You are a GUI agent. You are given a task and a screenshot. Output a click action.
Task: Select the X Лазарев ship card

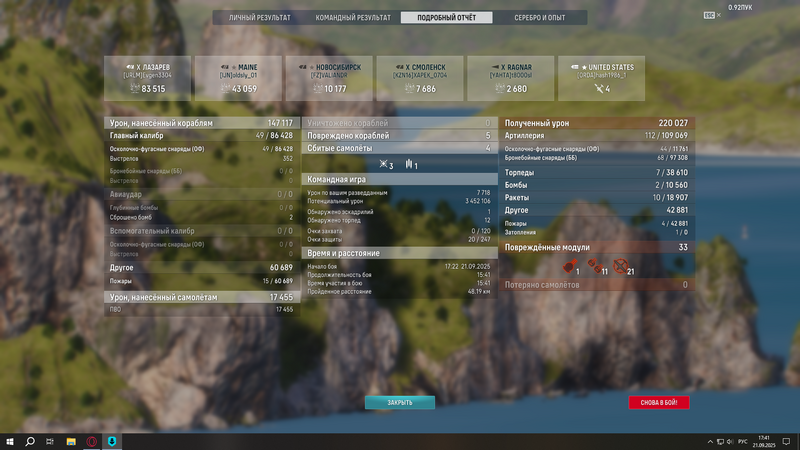[x=147, y=78]
